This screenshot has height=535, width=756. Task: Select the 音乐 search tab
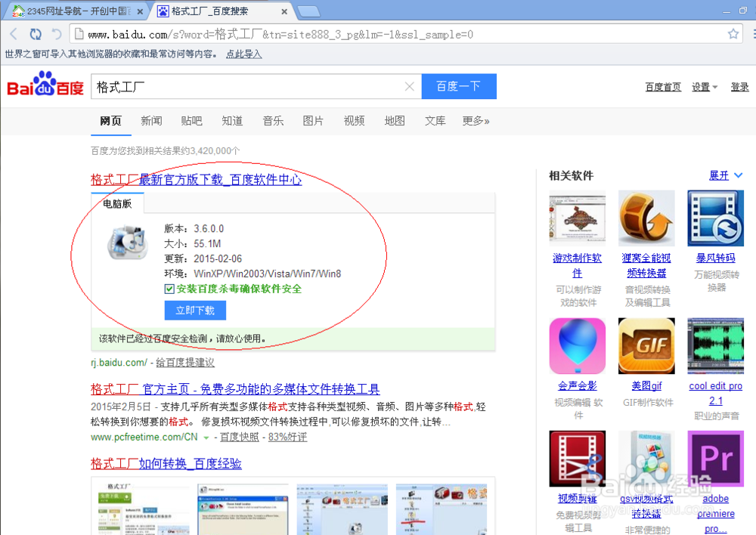273,120
